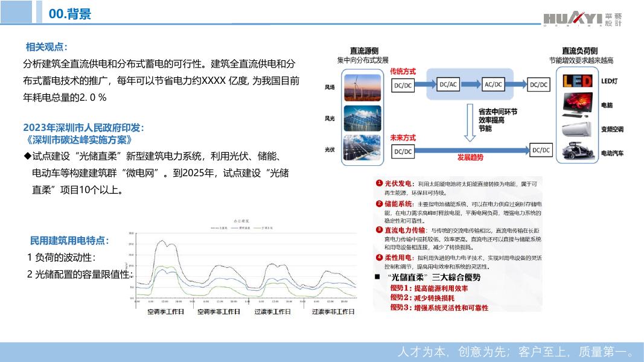Viewport: 644px width, 362px height.
Task: Select the 发展趋势 red arrow label
Action: [x=470, y=157]
